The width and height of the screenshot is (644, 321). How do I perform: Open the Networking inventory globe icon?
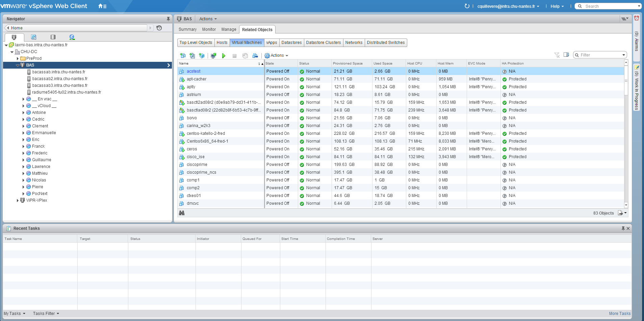[x=72, y=37]
